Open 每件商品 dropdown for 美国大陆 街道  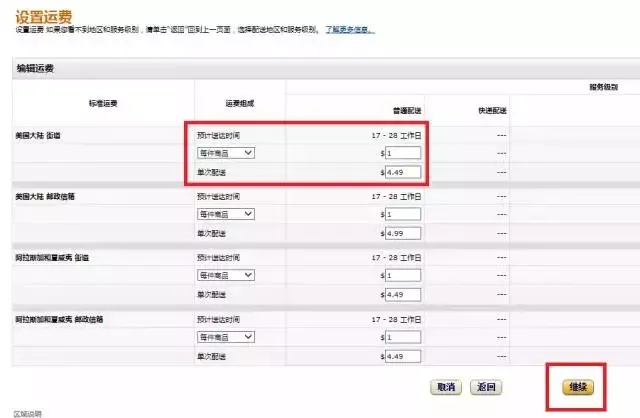(x=226, y=153)
